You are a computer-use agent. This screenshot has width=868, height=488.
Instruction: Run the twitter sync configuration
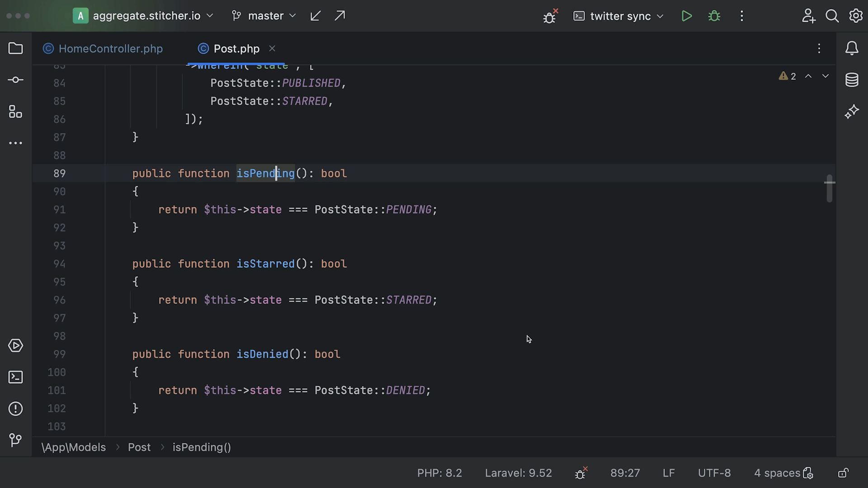[686, 16]
